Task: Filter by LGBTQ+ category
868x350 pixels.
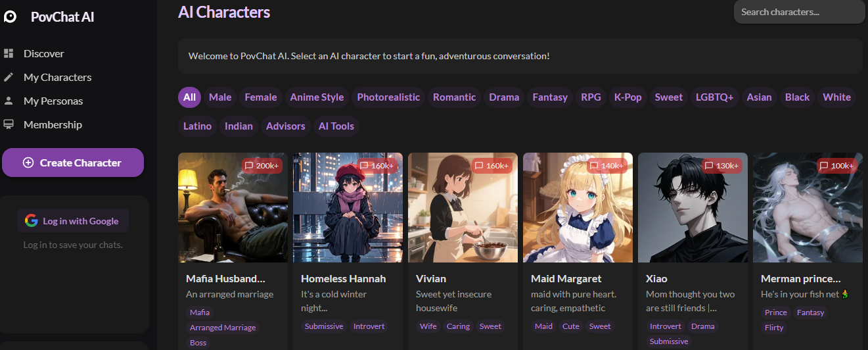Action: tap(714, 97)
